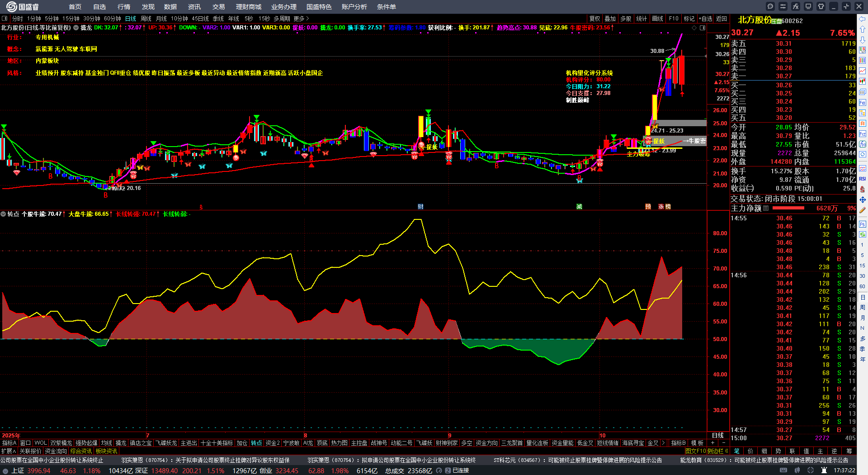Click the 模板 template button
The width and height of the screenshot is (868, 475).
(698, 443)
